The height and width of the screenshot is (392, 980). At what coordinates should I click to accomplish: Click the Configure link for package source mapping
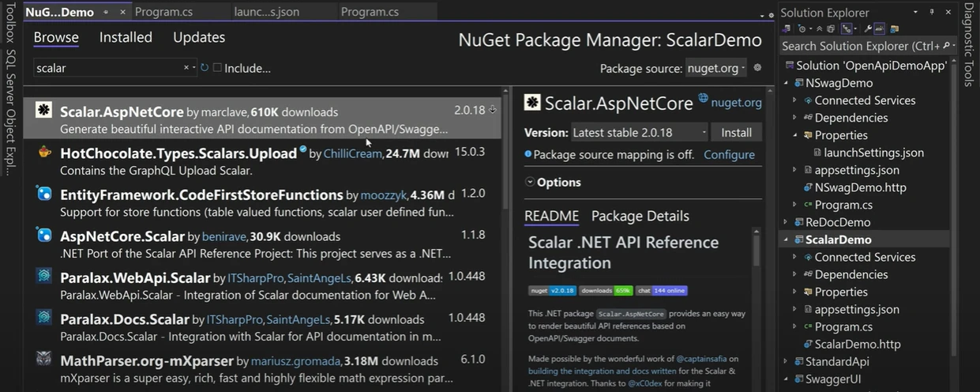(729, 155)
